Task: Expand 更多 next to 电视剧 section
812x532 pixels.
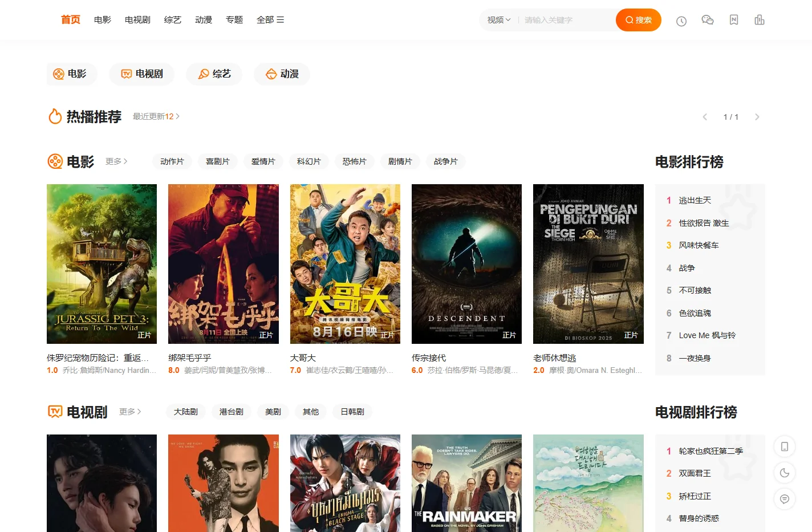Action: [x=130, y=412]
